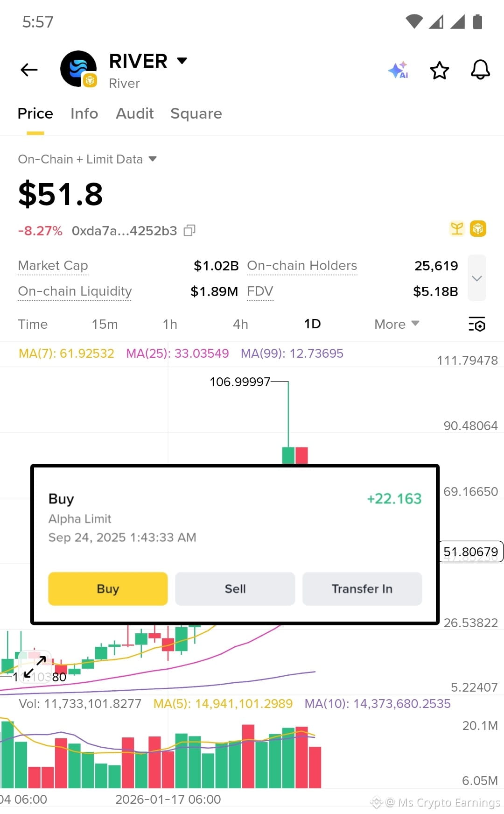Open chart indicator settings icon
This screenshot has width=504, height=814.
[477, 324]
